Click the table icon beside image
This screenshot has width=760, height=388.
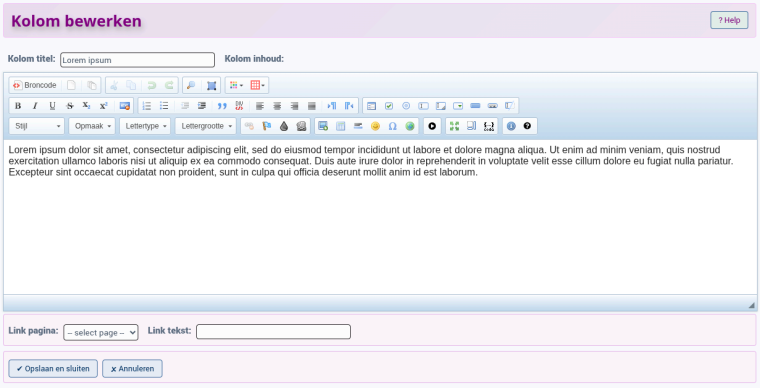click(x=341, y=126)
